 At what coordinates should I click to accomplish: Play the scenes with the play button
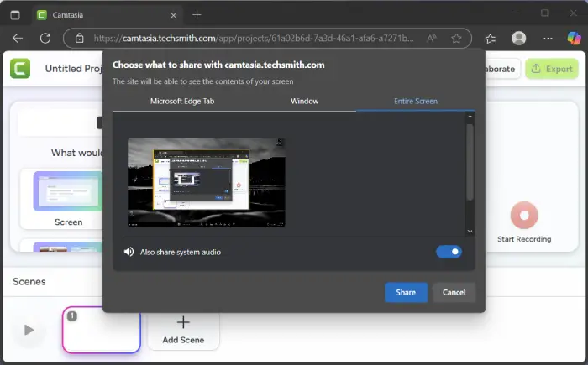pyautogui.click(x=29, y=330)
